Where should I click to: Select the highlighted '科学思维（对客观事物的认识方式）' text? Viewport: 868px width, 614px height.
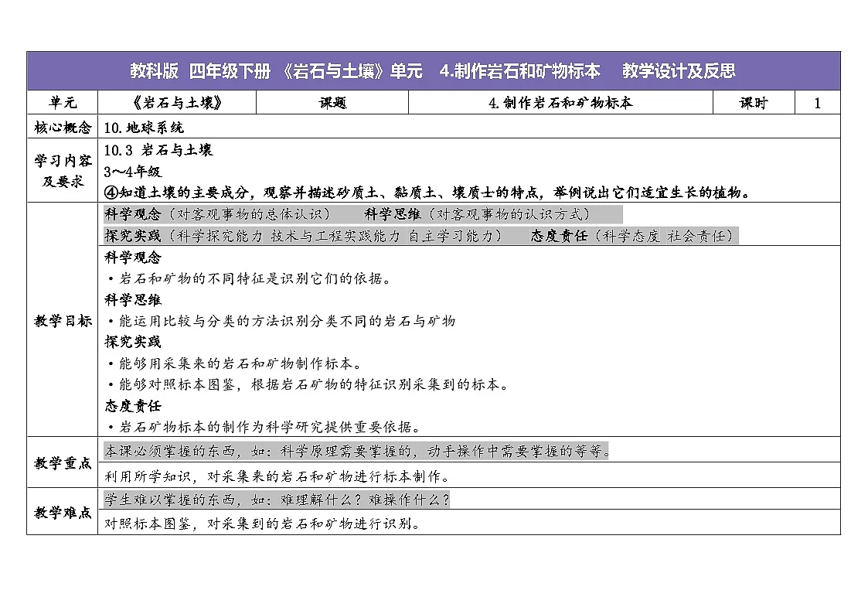click(478, 213)
